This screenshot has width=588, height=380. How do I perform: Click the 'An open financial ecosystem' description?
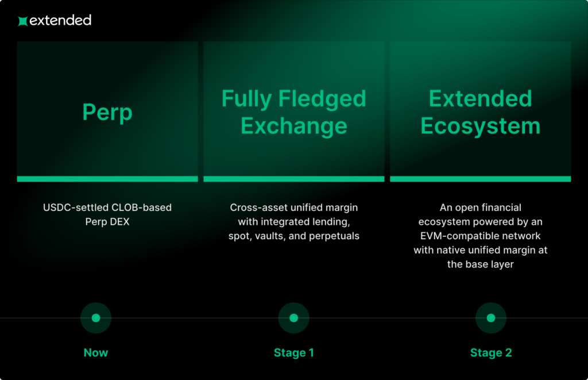[481, 236]
